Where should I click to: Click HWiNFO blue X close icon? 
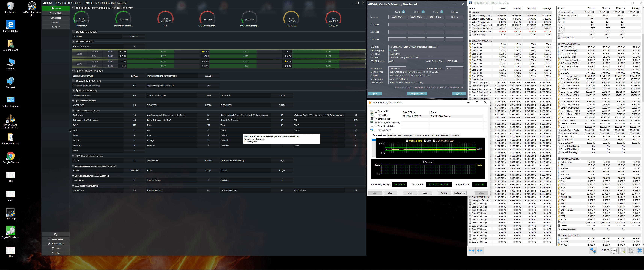point(640,250)
